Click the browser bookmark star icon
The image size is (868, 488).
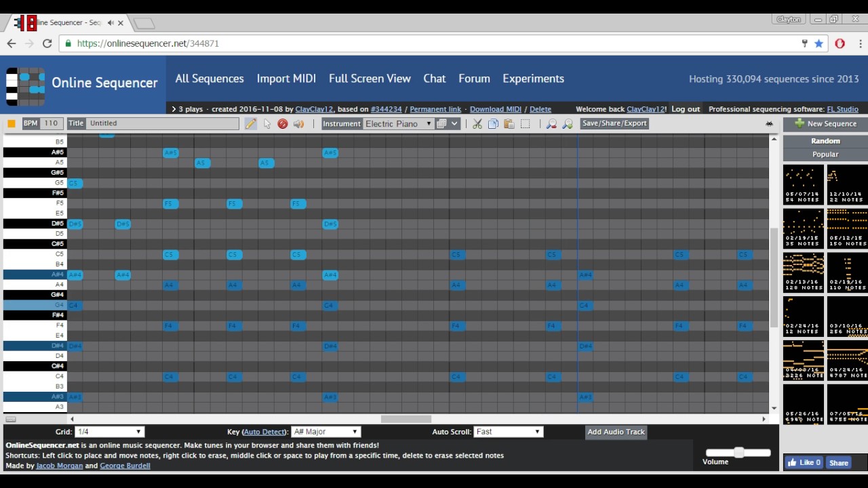(819, 43)
